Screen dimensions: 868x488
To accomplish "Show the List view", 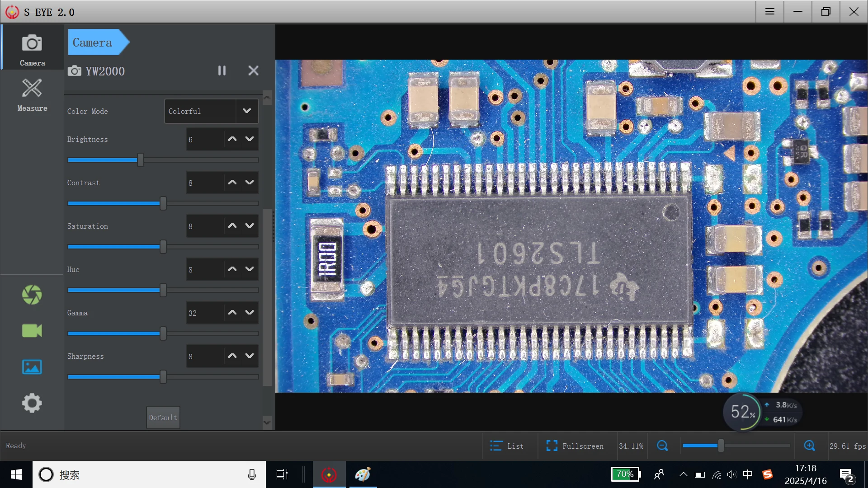I will tap(507, 446).
